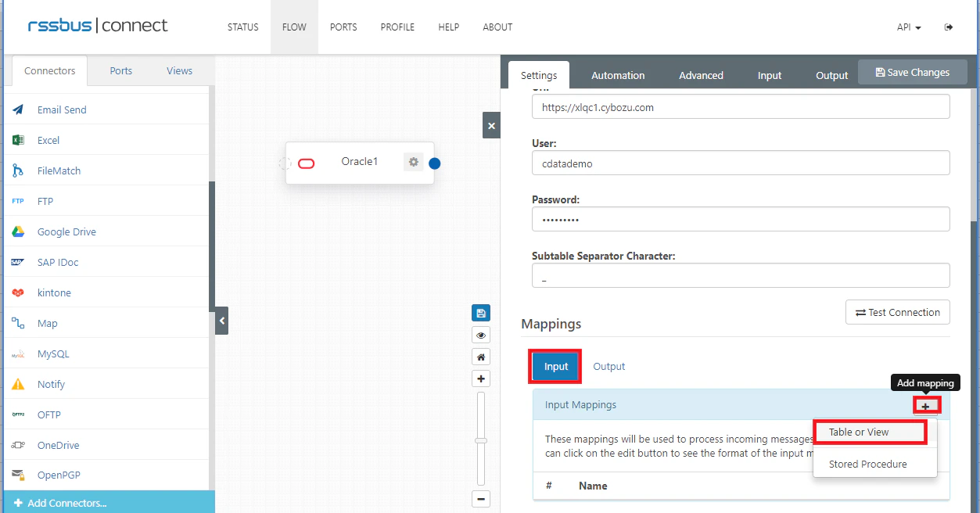Click the Google Drive connector icon

[x=18, y=231]
